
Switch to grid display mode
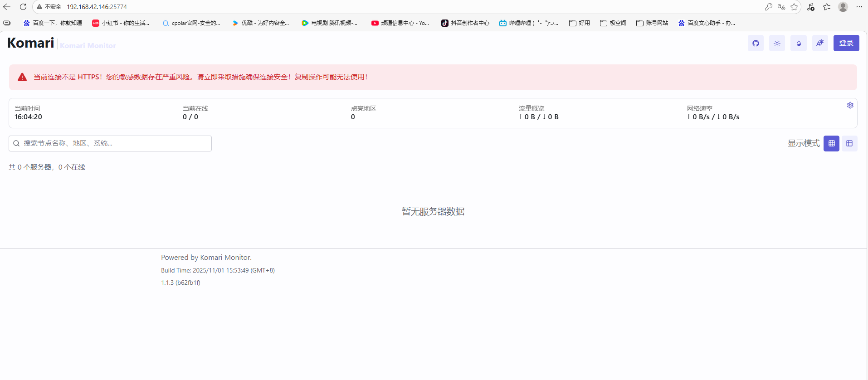tap(831, 143)
